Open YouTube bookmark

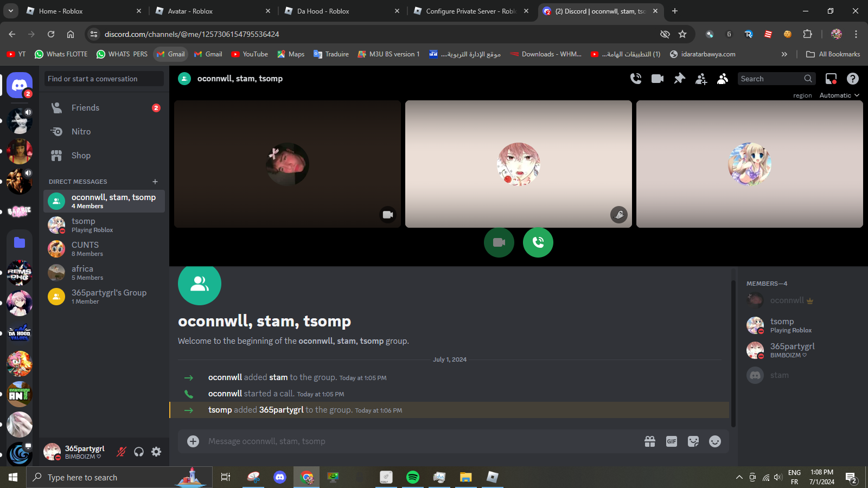(250, 54)
